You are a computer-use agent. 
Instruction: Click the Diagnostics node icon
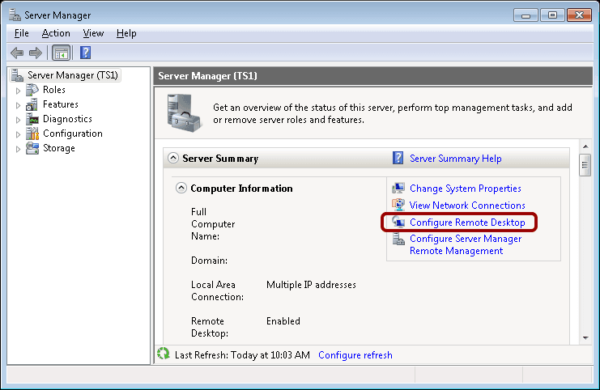point(32,119)
